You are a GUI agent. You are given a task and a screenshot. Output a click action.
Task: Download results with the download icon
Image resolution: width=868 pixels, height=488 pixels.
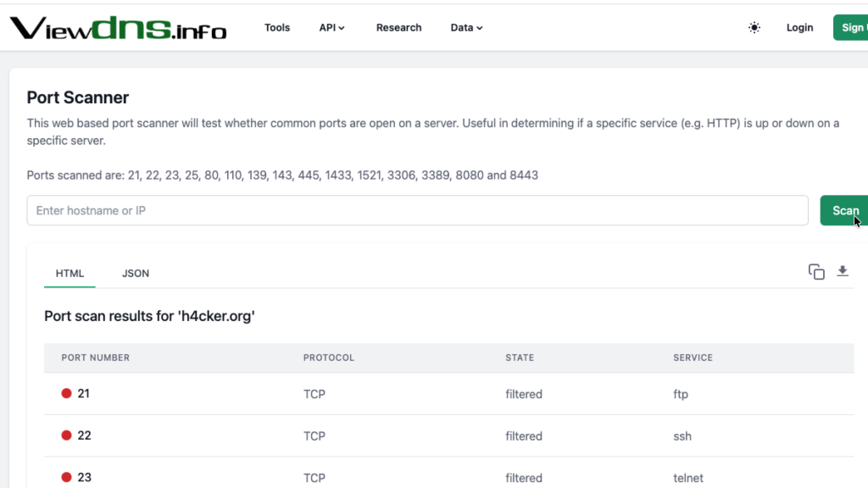tap(843, 271)
